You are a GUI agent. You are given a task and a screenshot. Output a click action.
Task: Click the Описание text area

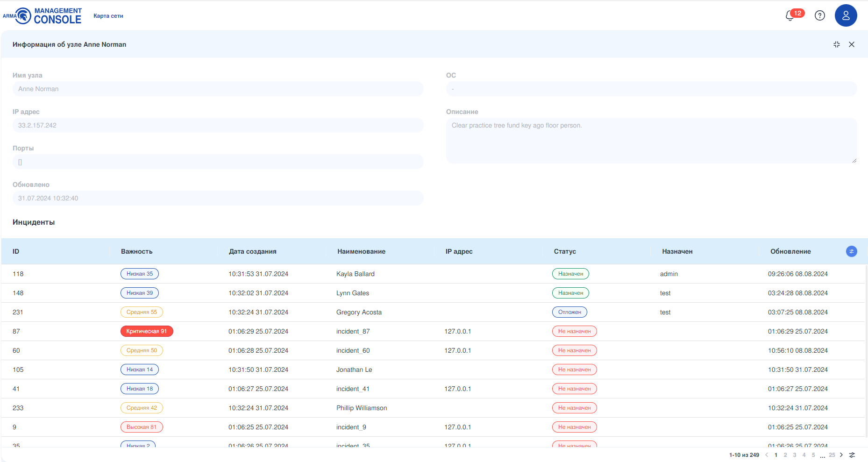[651, 140]
